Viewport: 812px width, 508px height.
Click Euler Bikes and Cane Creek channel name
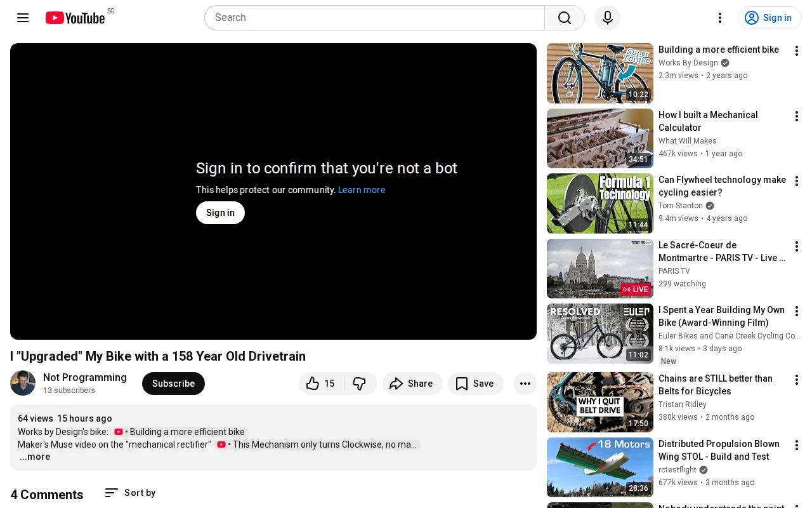click(x=730, y=336)
